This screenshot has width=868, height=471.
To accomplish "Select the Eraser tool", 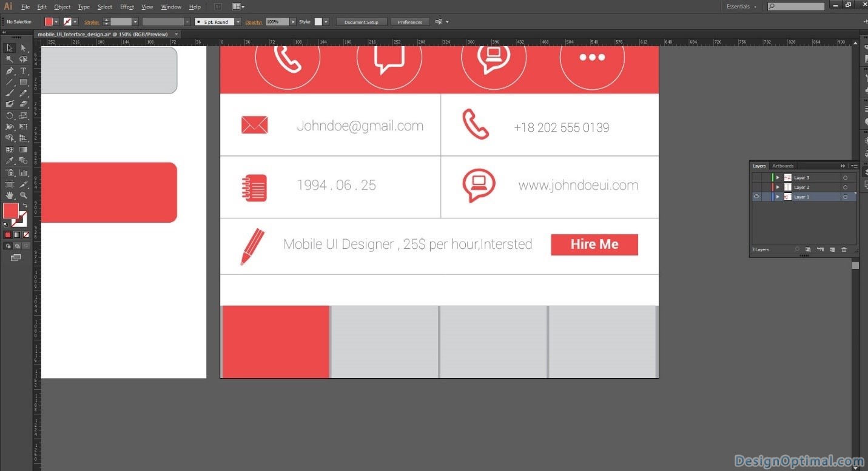I will coord(23,104).
